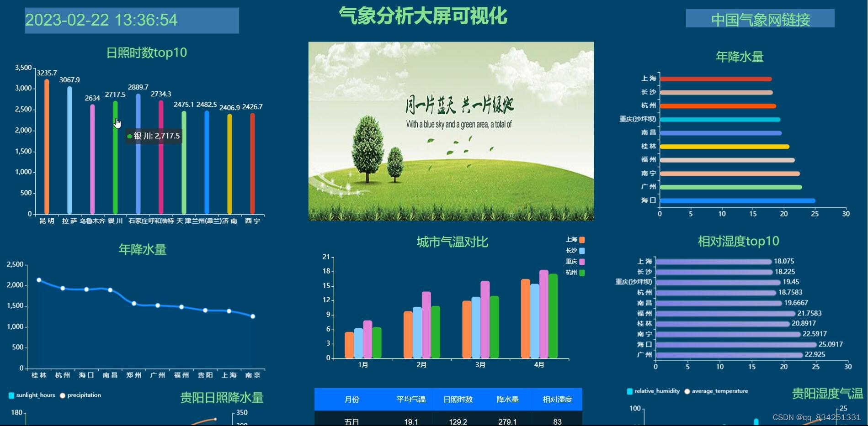Click the 桂林 data point on precipitation line

click(x=39, y=280)
